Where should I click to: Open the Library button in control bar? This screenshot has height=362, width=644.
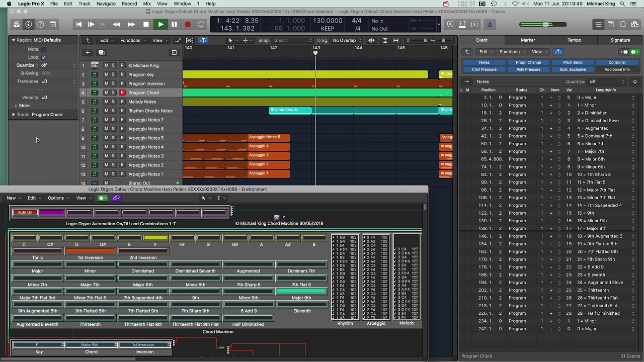(17, 24)
